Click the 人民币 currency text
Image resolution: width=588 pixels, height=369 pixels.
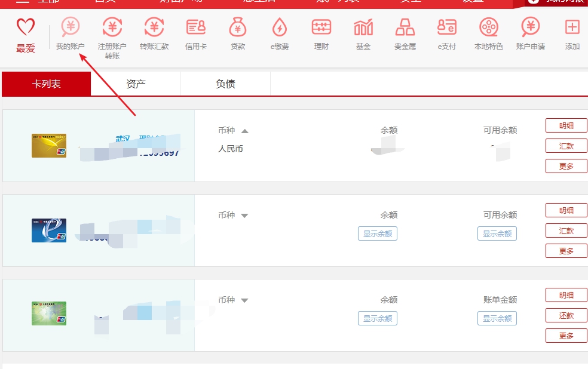231,149
